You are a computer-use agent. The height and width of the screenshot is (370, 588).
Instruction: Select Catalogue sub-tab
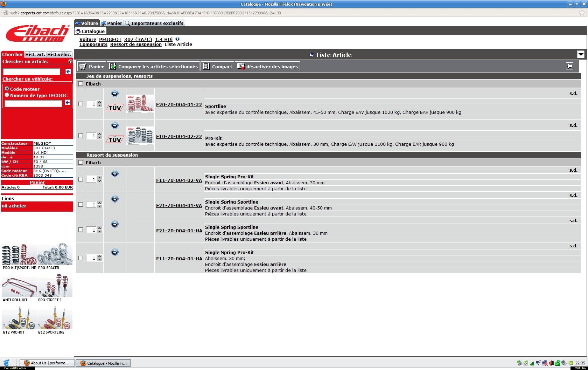[x=90, y=31]
